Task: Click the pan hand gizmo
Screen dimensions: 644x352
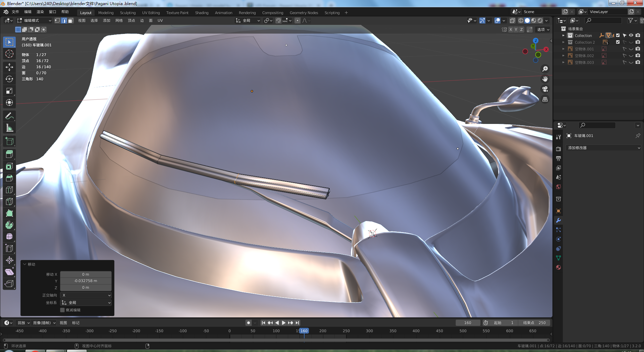Action: 545,79
